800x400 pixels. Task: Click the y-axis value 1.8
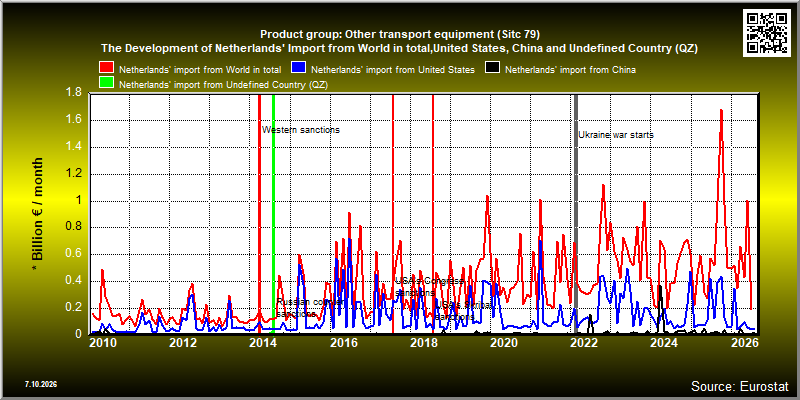(x=75, y=93)
